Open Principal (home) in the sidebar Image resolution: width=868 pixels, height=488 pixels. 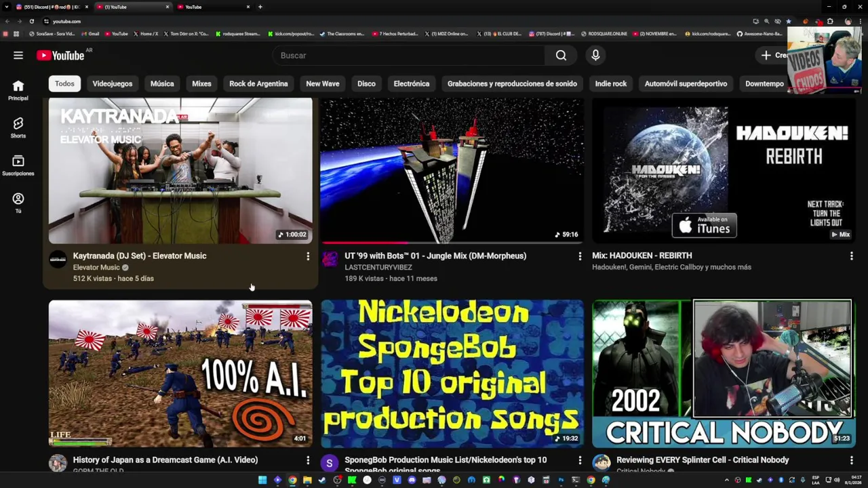pyautogui.click(x=18, y=90)
